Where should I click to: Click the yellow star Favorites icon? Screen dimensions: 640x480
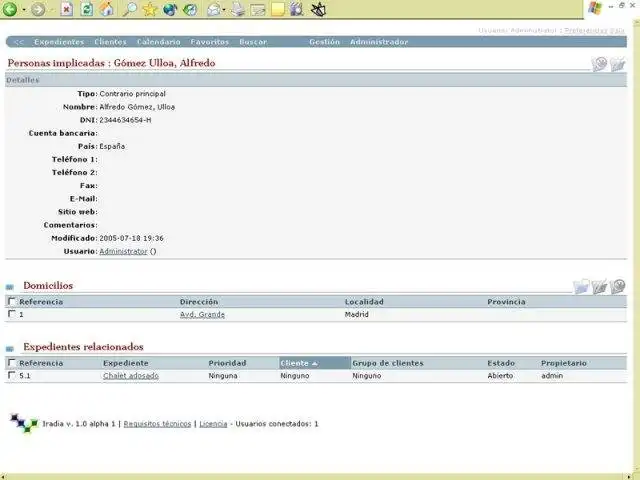click(150, 9)
